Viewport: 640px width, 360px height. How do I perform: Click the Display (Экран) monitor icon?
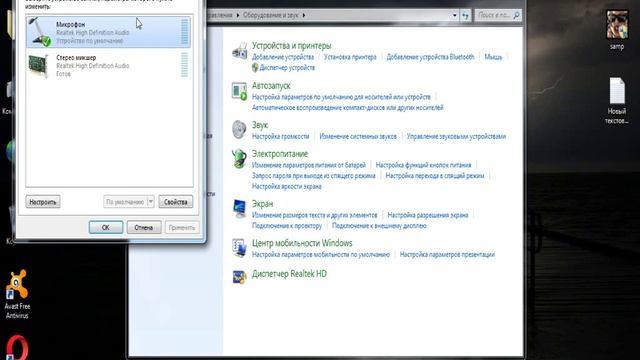pyautogui.click(x=239, y=209)
